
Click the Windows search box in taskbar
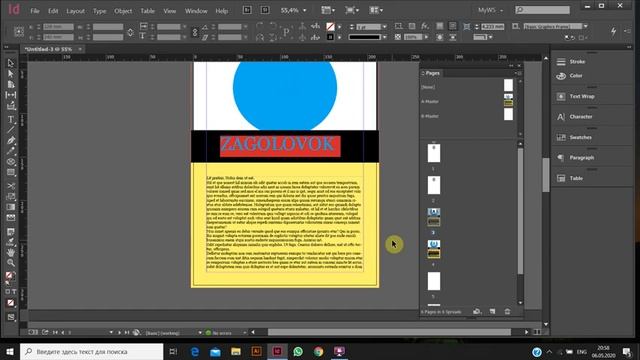point(91,351)
